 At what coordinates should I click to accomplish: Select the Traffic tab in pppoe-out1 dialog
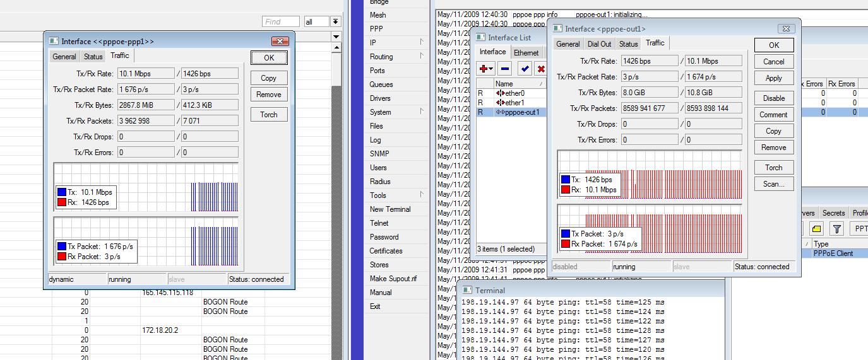click(655, 43)
